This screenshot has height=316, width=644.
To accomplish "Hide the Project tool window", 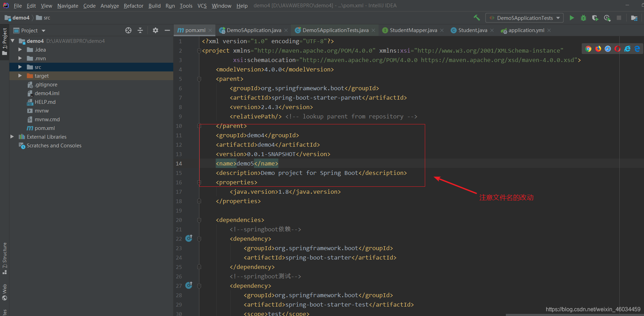I will point(167,30).
